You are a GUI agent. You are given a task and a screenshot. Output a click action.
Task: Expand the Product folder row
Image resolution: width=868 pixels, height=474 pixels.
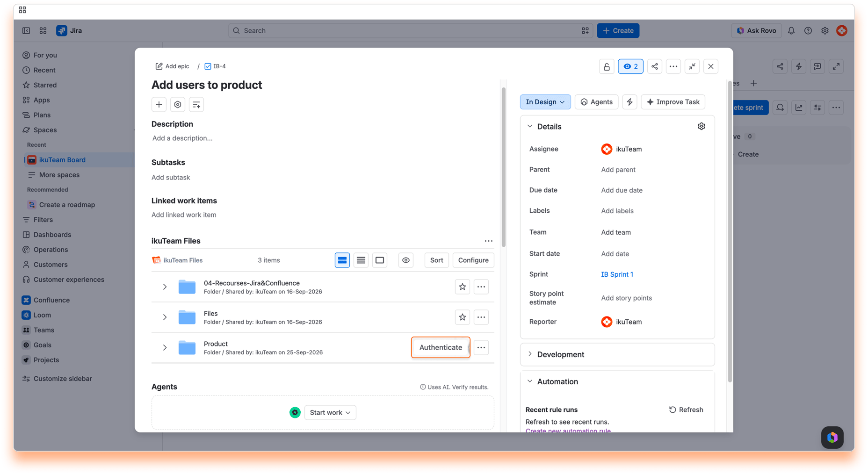tap(165, 348)
